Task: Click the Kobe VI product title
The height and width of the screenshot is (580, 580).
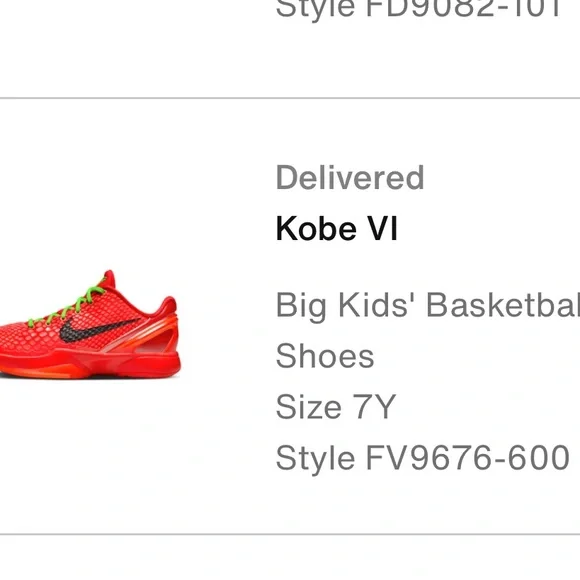Action: click(x=337, y=229)
